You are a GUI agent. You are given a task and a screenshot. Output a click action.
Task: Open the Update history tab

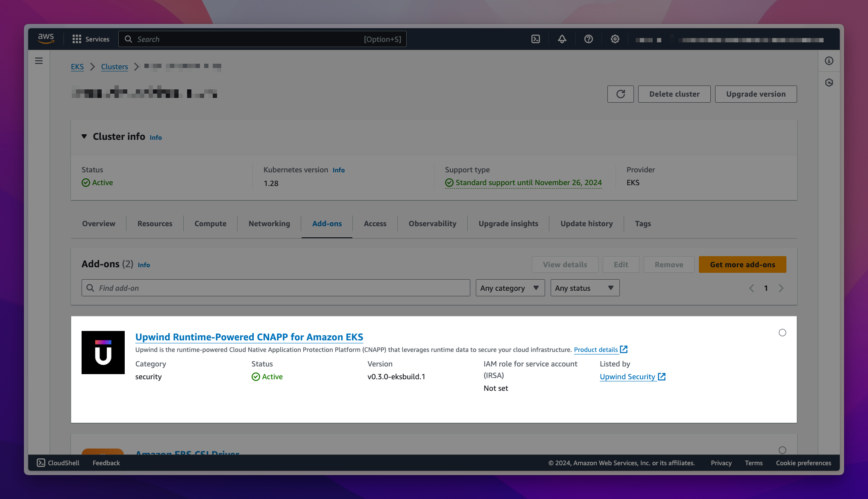[x=586, y=224]
